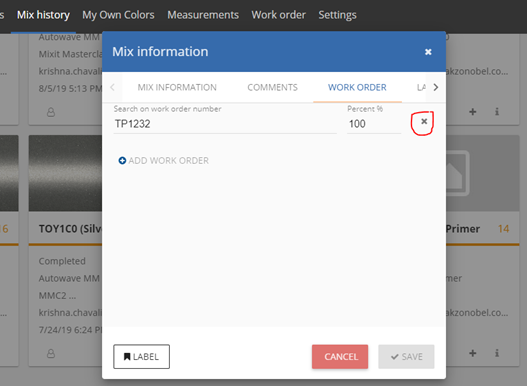The width and height of the screenshot is (527, 386).
Task: Go to the Measurements menu
Action: point(203,15)
